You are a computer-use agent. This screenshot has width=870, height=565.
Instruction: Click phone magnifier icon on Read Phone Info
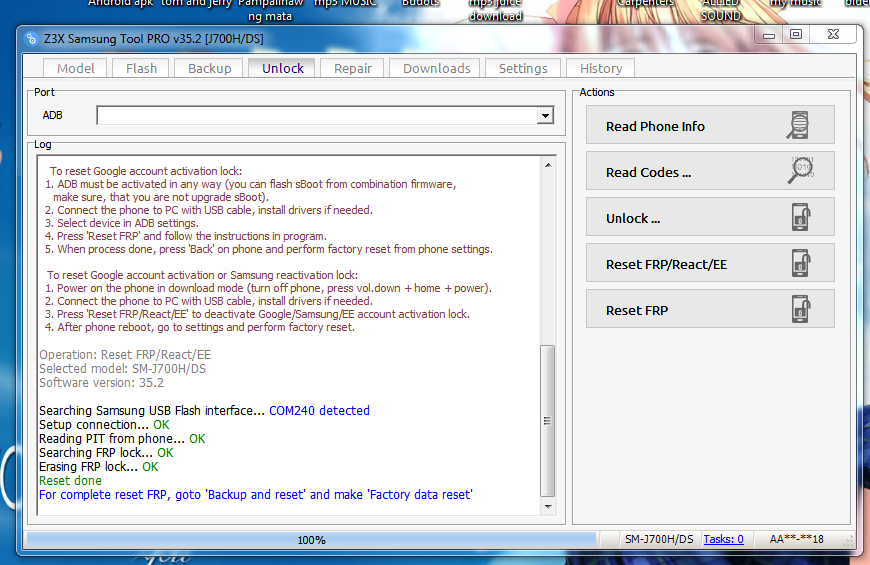[798, 125]
